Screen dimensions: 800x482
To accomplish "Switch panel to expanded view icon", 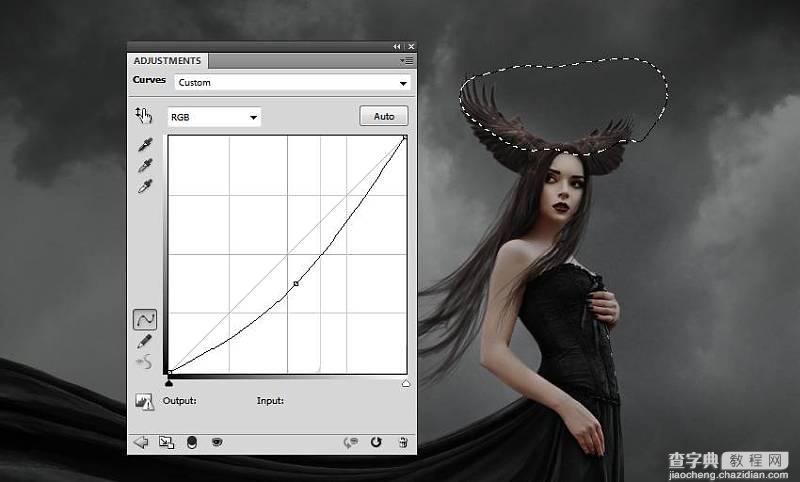I will coord(165,442).
